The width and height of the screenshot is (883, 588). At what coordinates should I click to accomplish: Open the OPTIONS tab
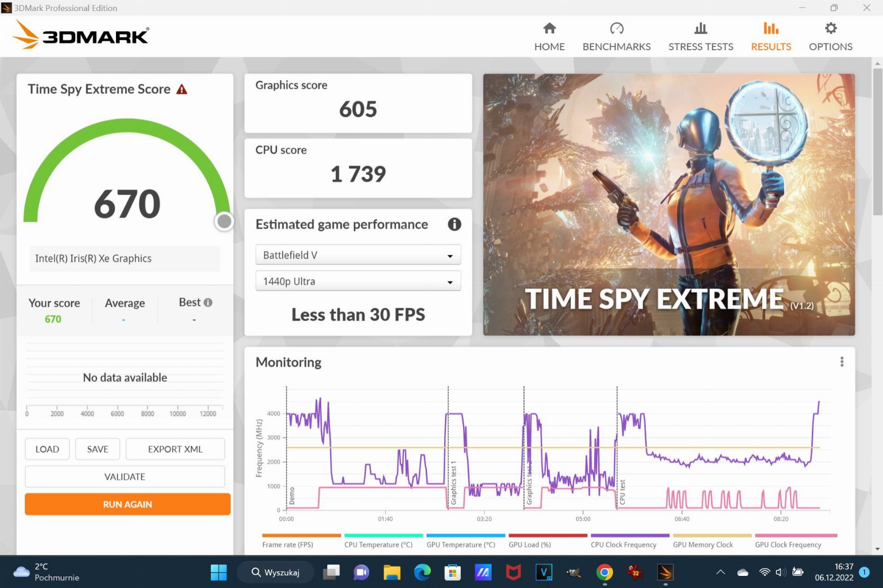tap(831, 37)
